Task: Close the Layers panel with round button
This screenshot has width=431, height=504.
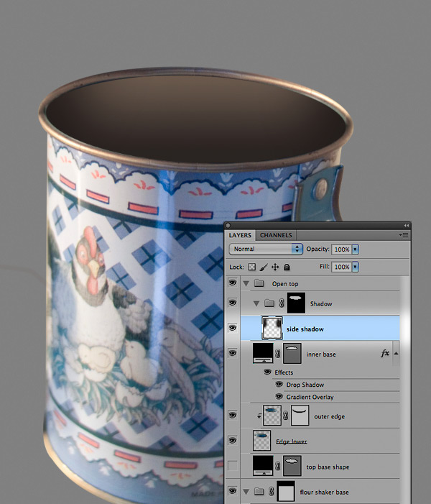Action: click(x=228, y=225)
